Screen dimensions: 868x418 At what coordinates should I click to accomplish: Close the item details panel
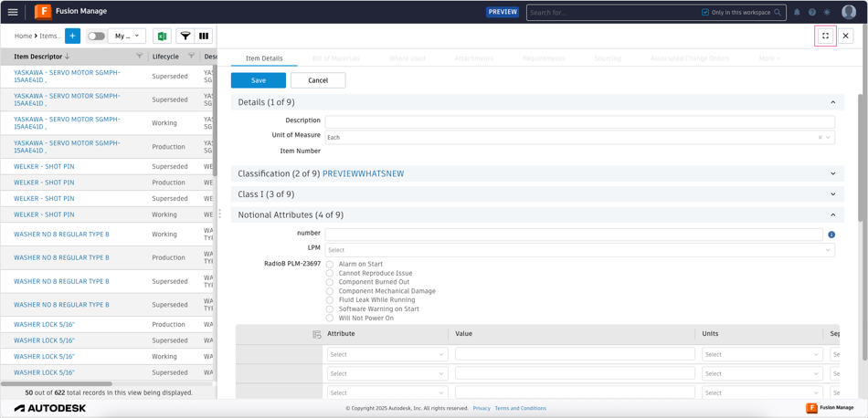[845, 36]
